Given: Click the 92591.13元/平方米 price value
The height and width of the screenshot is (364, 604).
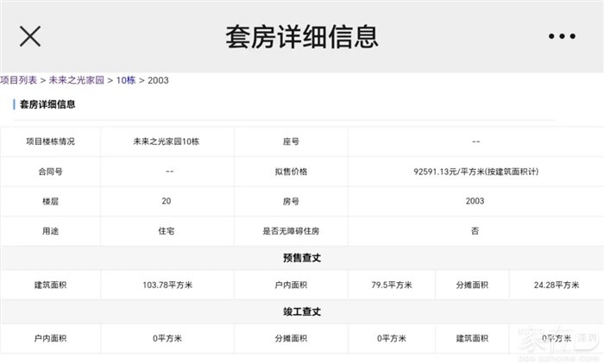Looking at the screenshot, I should pyautogui.click(x=475, y=172).
